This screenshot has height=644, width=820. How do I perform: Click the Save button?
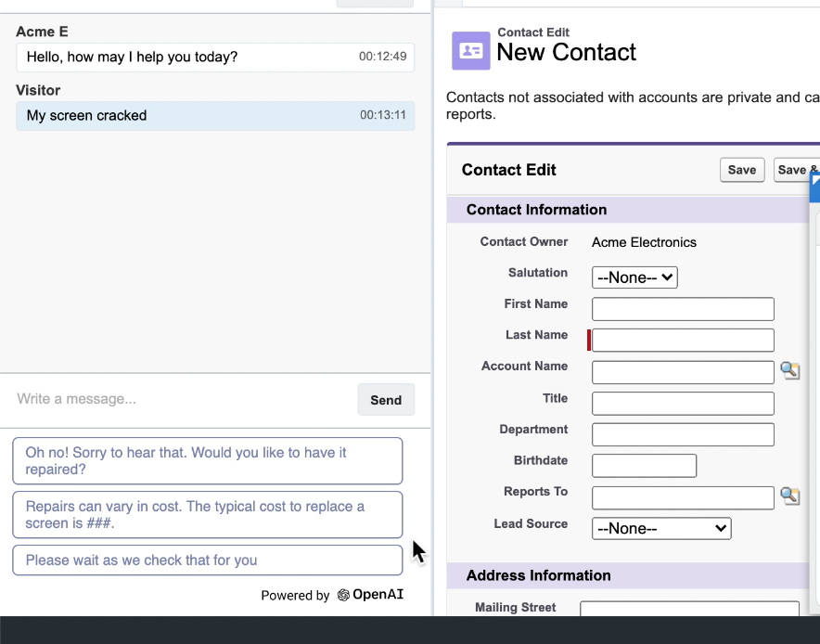(x=741, y=170)
